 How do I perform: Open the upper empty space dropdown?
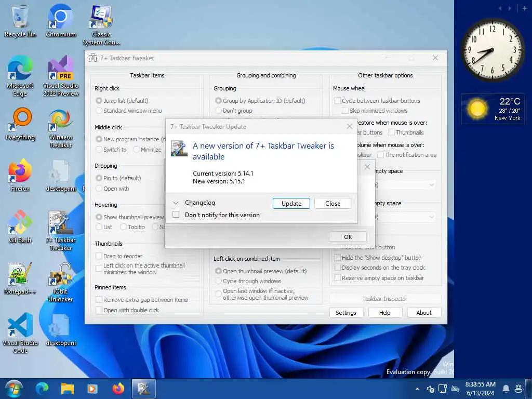point(432,185)
